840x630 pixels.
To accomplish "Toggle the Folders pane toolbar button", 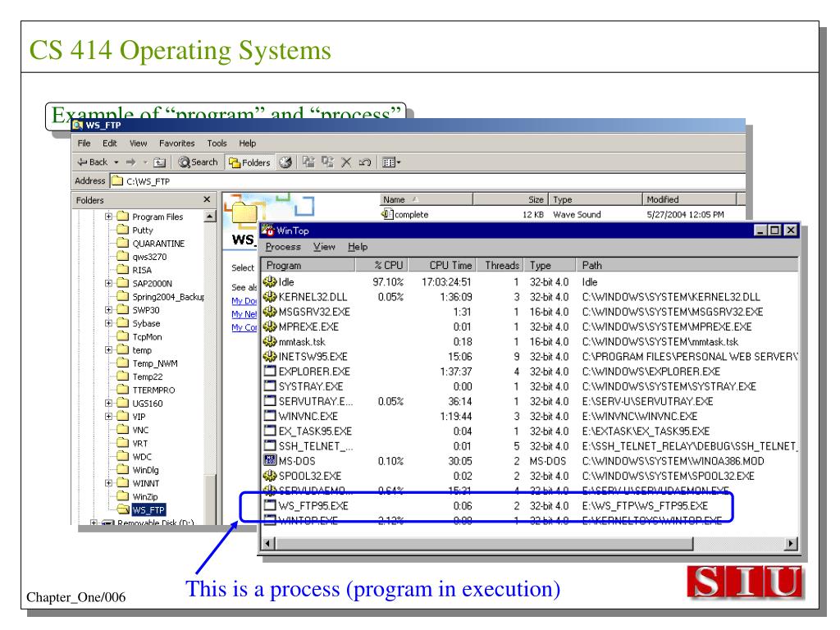I will point(249,162).
